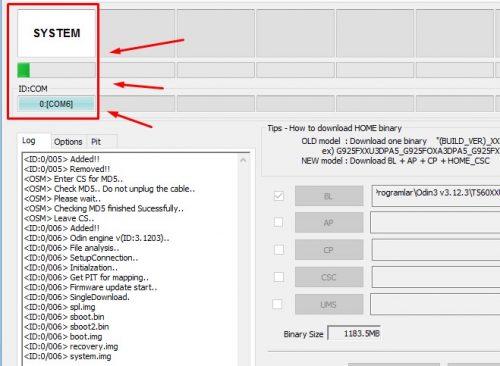Select log line 'system.img'
This screenshot has height=366, width=500.
tap(68, 356)
